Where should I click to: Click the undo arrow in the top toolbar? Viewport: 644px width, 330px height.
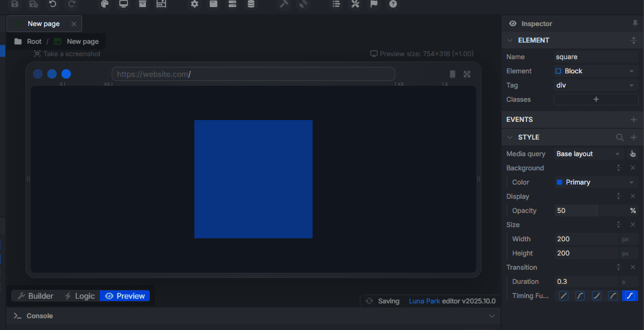coord(53,4)
